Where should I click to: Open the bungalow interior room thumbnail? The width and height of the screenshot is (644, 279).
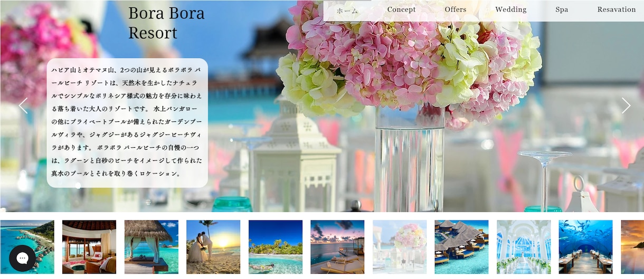point(89,247)
